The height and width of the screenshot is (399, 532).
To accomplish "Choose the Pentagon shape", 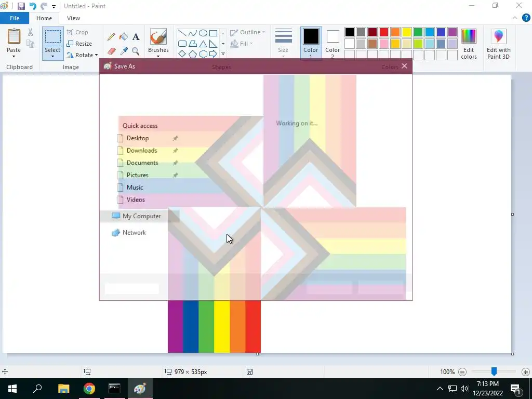I will [x=192, y=54].
